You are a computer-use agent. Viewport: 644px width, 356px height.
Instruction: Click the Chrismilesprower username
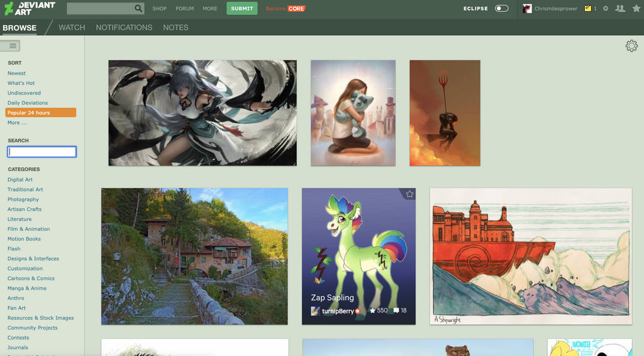point(555,8)
